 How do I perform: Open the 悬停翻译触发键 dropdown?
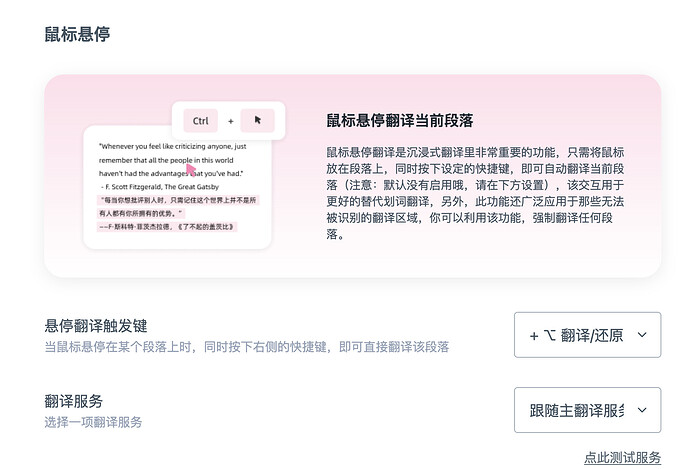[587, 335]
